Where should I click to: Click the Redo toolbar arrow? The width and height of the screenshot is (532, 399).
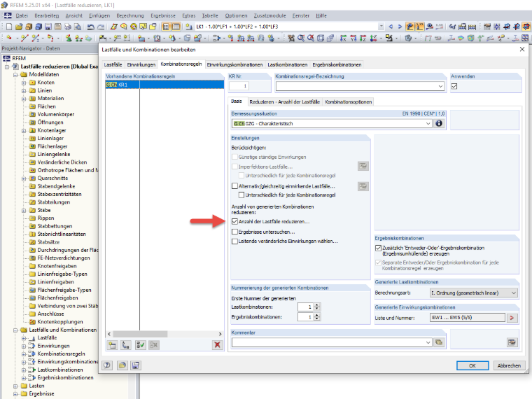[101, 27]
